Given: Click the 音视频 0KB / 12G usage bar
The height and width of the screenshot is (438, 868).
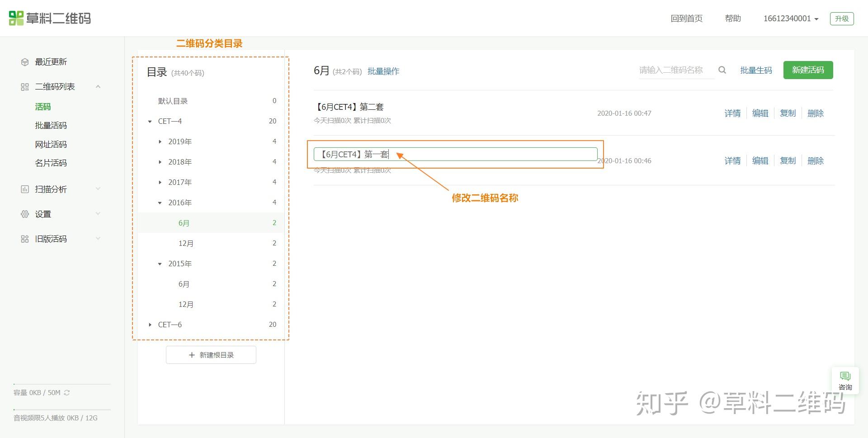Looking at the screenshot, I should pyautogui.click(x=62, y=410).
